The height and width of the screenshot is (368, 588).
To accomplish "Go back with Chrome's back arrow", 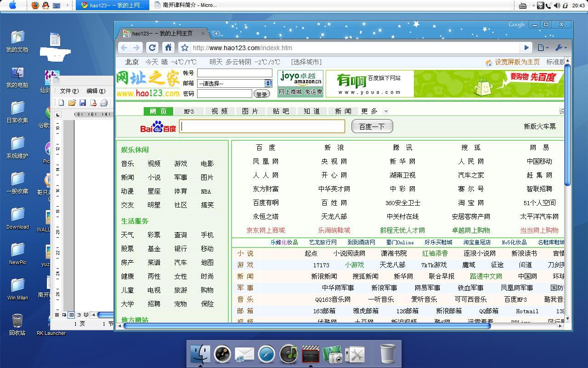I will pyautogui.click(x=124, y=47).
